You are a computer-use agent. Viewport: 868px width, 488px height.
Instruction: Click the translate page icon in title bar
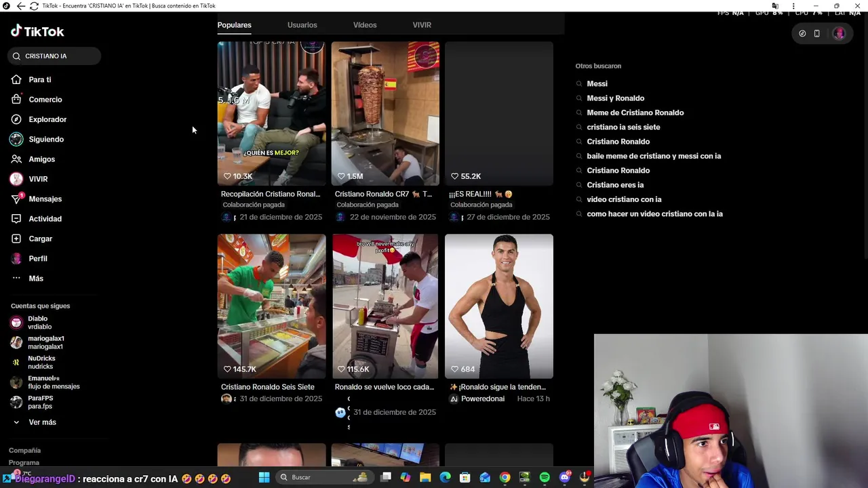[x=775, y=6]
